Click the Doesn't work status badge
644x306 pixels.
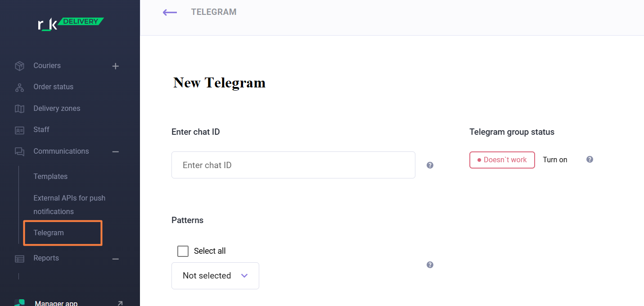pyautogui.click(x=502, y=160)
